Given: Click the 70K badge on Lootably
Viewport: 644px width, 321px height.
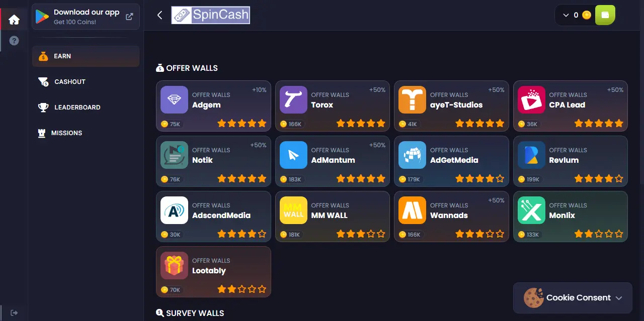Looking at the screenshot, I should 171,290.
